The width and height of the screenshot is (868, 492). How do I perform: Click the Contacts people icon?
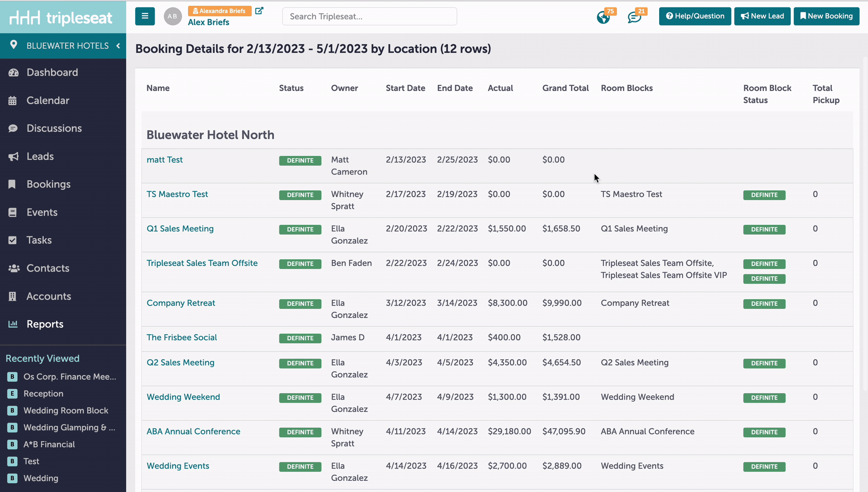(14, 268)
